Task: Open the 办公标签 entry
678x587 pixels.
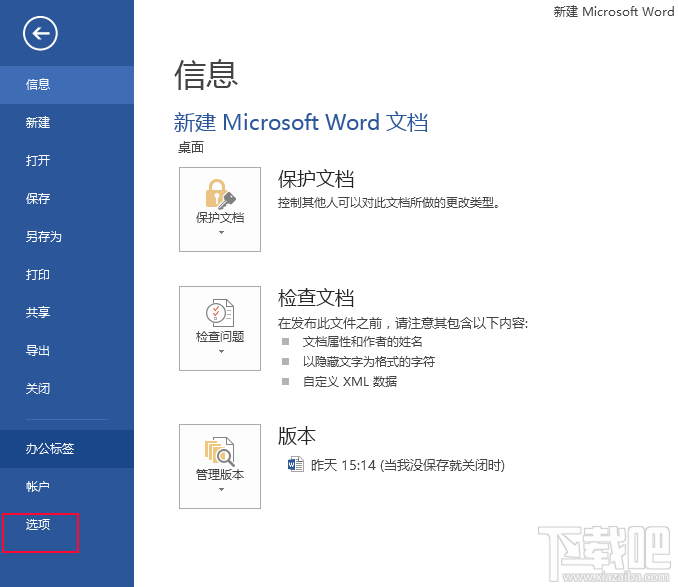Action: [x=67, y=449]
